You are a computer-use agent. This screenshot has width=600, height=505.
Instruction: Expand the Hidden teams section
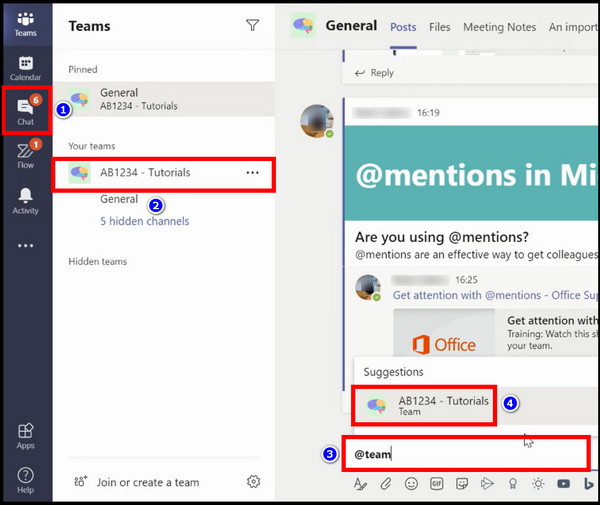[98, 262]
